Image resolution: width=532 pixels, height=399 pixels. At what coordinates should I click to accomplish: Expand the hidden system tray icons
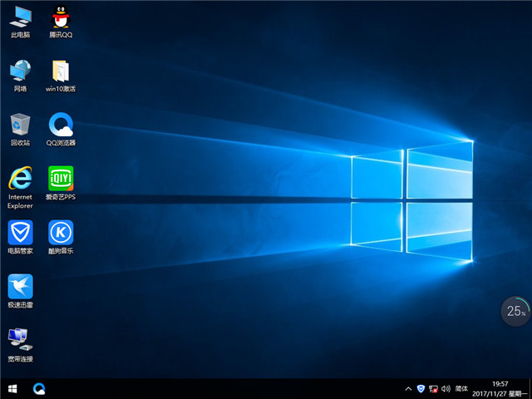click(x=407, y=388)
